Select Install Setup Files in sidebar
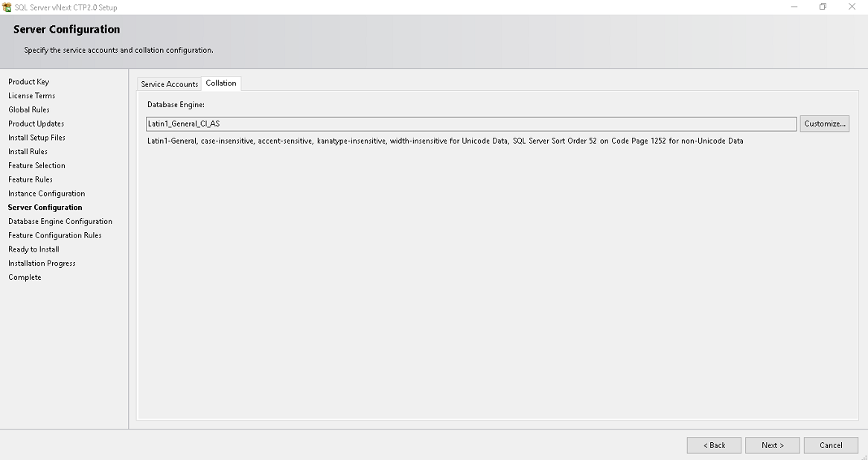This screenshot has height=460, width=868. [x=37, y=138]
